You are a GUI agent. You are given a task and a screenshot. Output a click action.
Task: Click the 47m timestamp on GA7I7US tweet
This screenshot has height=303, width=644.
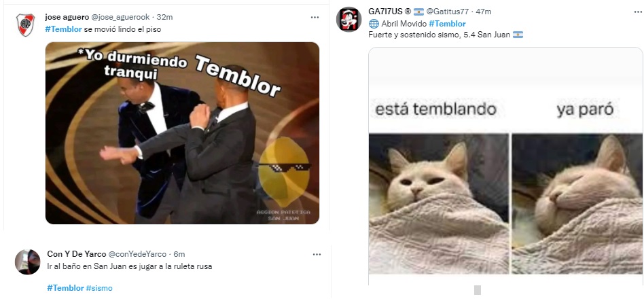click(x=484, y=12)
